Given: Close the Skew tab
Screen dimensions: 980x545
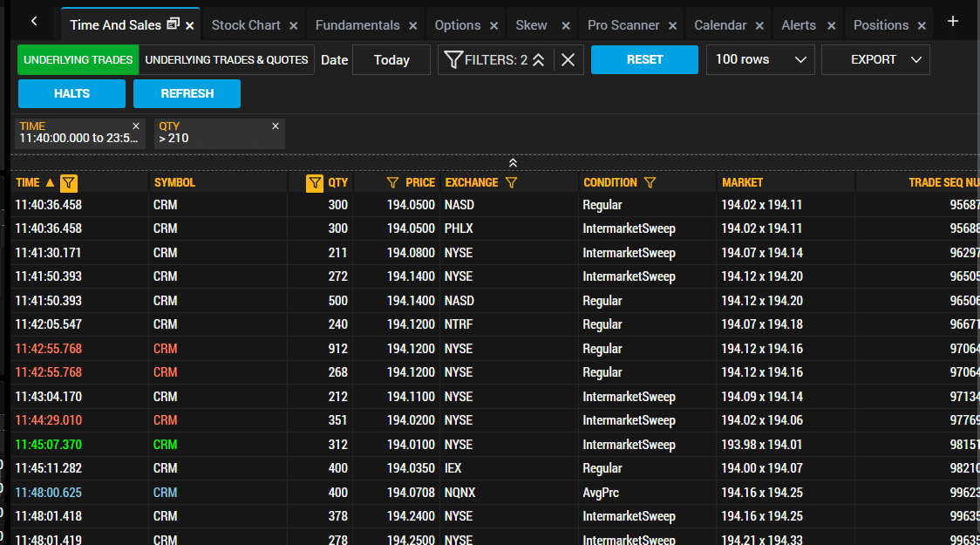Looking at the screenshot, I should [566, 25].
